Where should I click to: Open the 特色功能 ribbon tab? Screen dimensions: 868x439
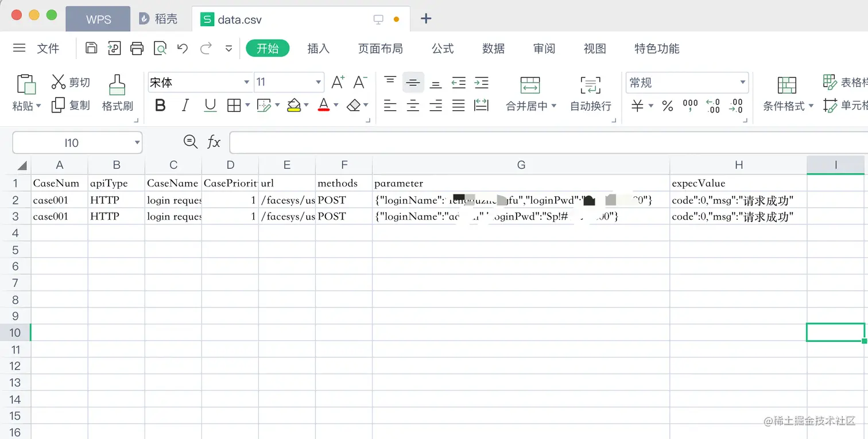coord(657,49)
